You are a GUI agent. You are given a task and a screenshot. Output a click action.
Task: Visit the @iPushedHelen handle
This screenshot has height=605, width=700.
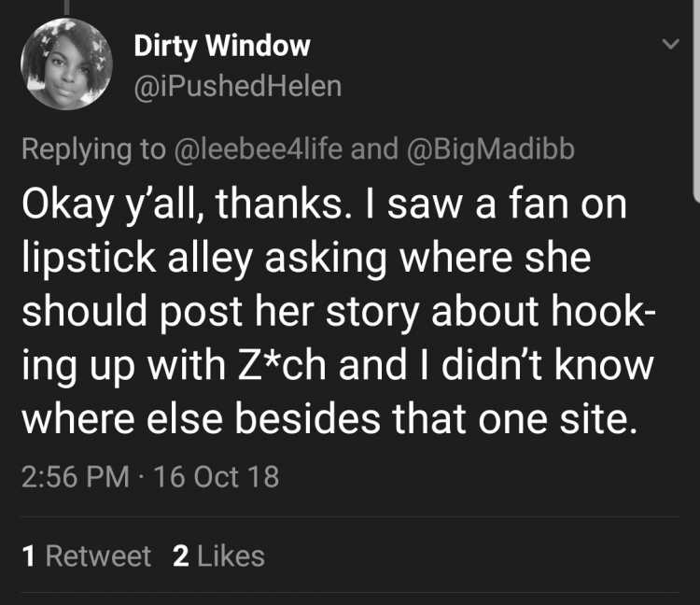click(x=238, y=86)
